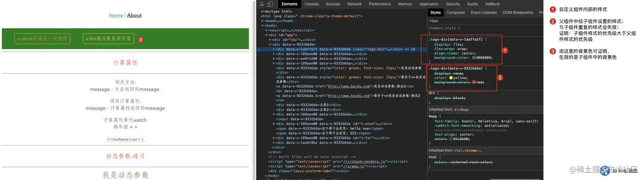Click the v-for遍历数组或对象 button
This screenshot has width=644, height=180.
point(109,38)
